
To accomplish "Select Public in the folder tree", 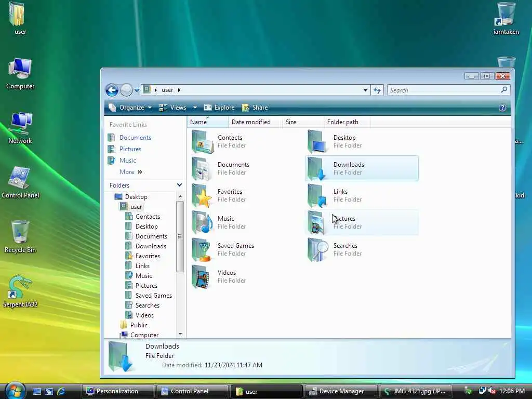I will pos(139,325).
